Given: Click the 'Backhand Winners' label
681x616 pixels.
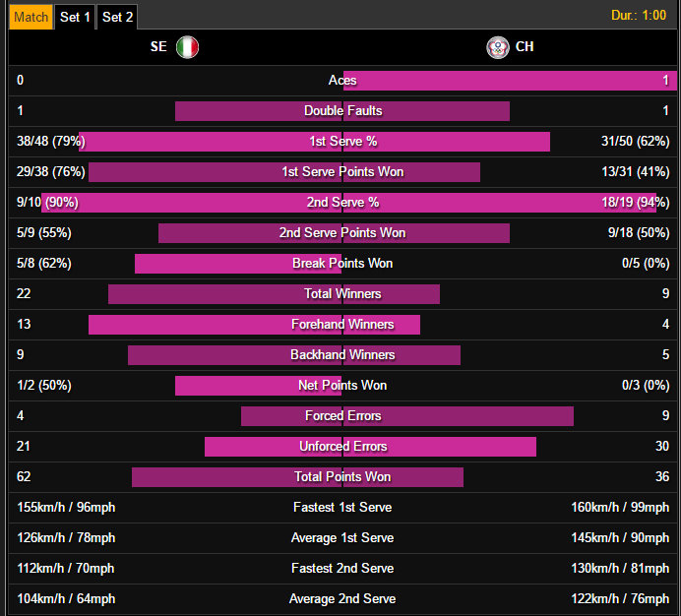Looking at the screenshot, I should click(342, 354).
